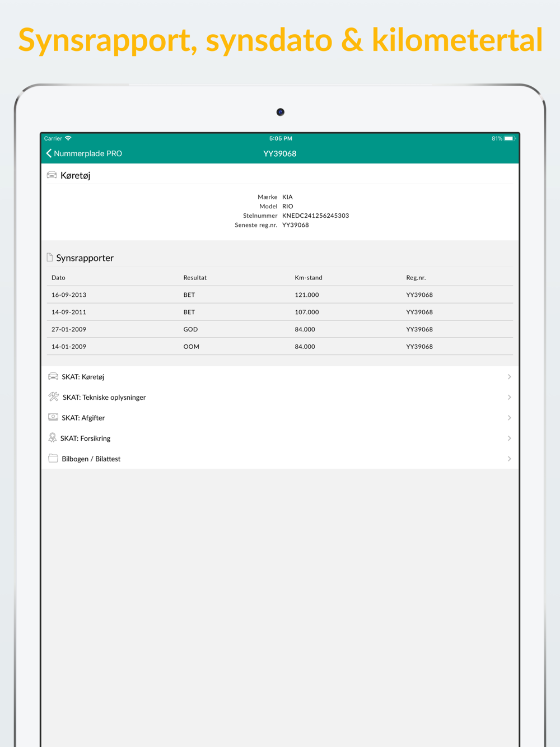
Task: Click the Synsrapporter section heading
Action: [x=85, y=258]
